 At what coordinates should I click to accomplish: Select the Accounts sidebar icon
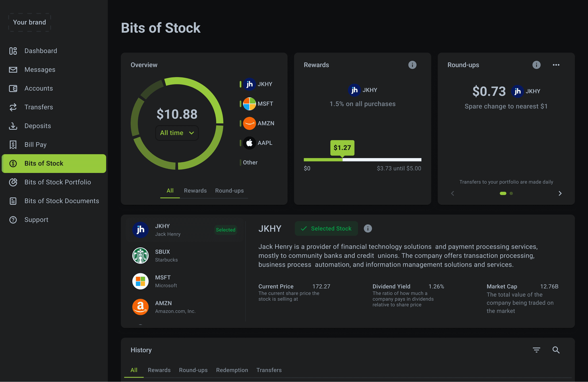coord(13,88)
